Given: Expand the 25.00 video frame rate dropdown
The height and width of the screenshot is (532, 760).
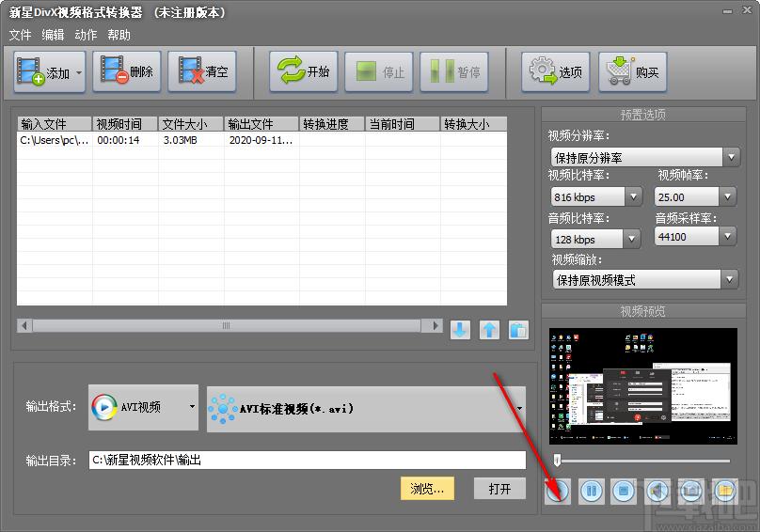Looking at the screenshot, I should click(727, 196).
